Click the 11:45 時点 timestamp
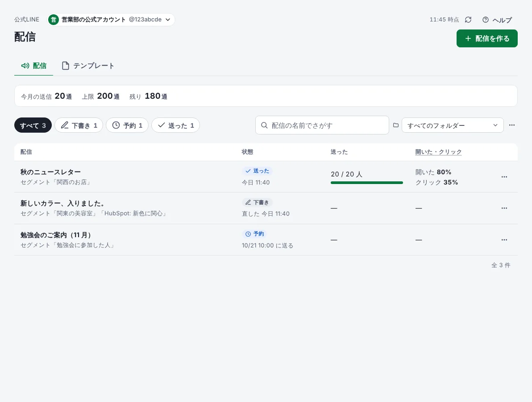This screenshot has width=532, height=402. coord(444,20)
